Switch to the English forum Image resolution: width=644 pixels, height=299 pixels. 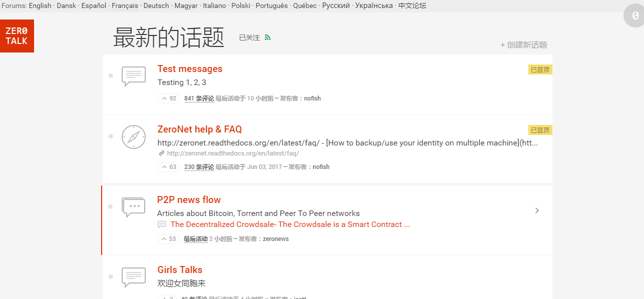click(40, 6)
